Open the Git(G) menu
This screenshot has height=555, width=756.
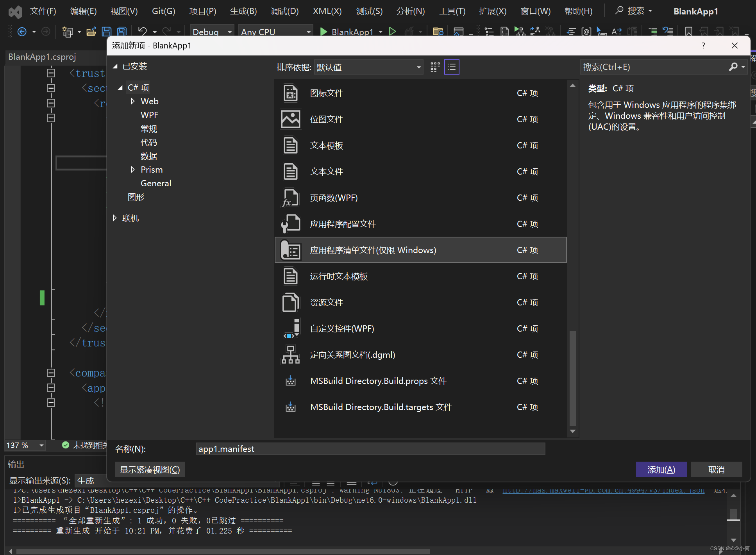pos(163,11)
